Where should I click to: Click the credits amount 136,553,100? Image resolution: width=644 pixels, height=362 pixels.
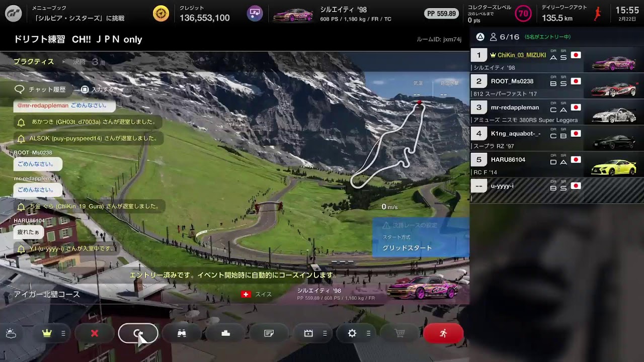(x=205, y=18)
